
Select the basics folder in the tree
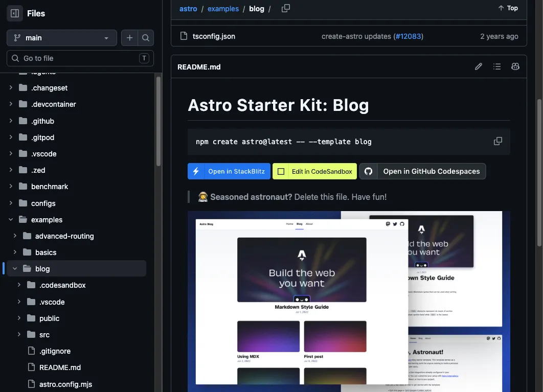pos(46,252)
